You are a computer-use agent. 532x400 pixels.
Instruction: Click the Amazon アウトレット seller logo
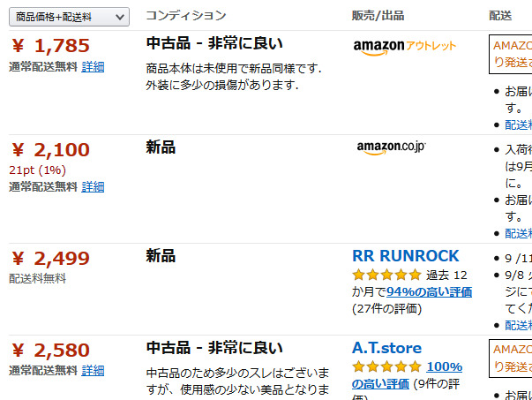pos(404,46)
